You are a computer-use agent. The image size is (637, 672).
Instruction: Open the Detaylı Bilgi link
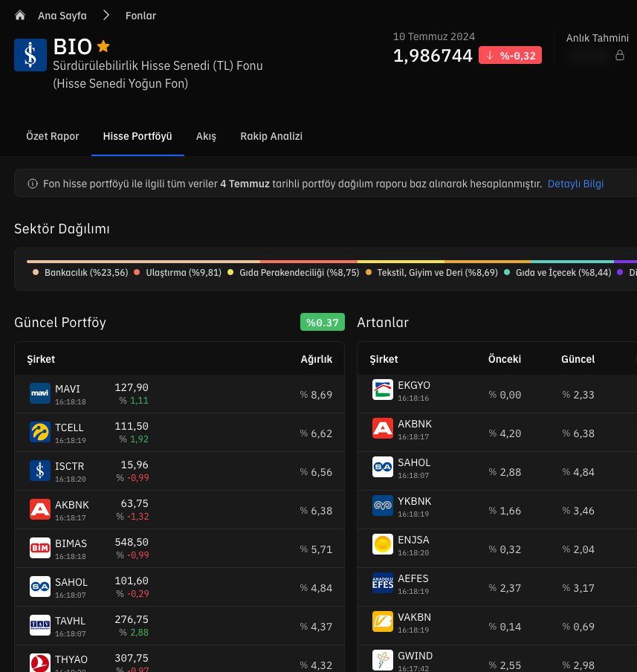tap(576, 184)
